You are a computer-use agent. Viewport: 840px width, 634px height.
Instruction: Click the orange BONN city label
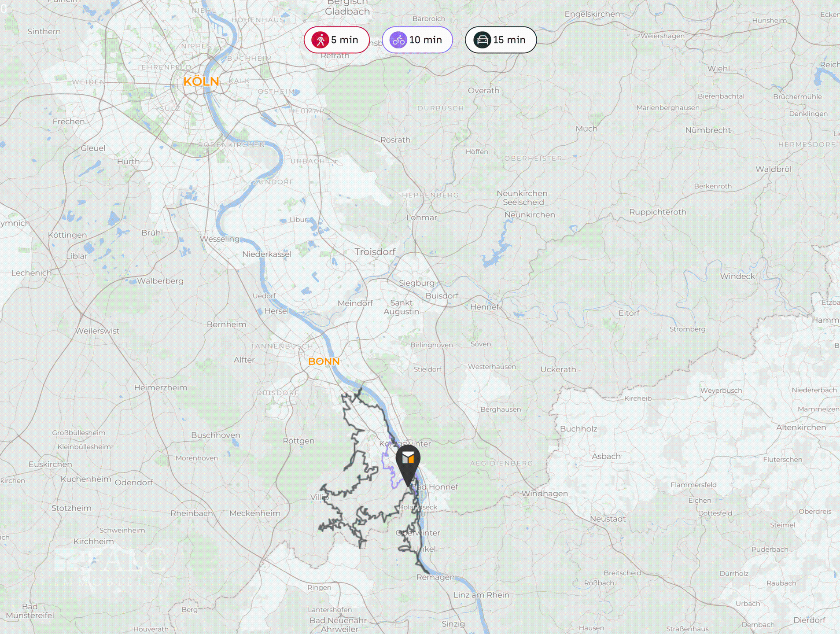click(x=324, y=361)
